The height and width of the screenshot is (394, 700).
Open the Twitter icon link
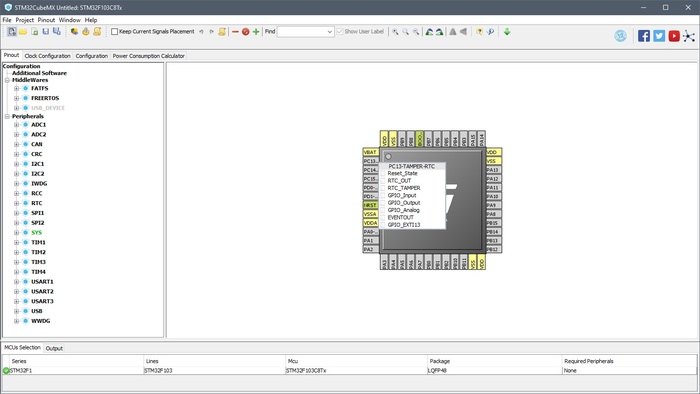pyautogui.click(x=659, y=36)
